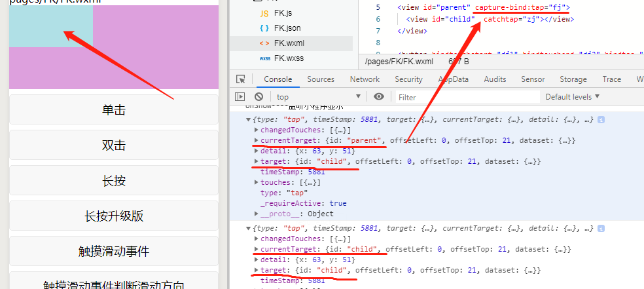This screenshot has height=289, width=644.
Task: Switch to the Audits tab
Action: click(495, 79)
